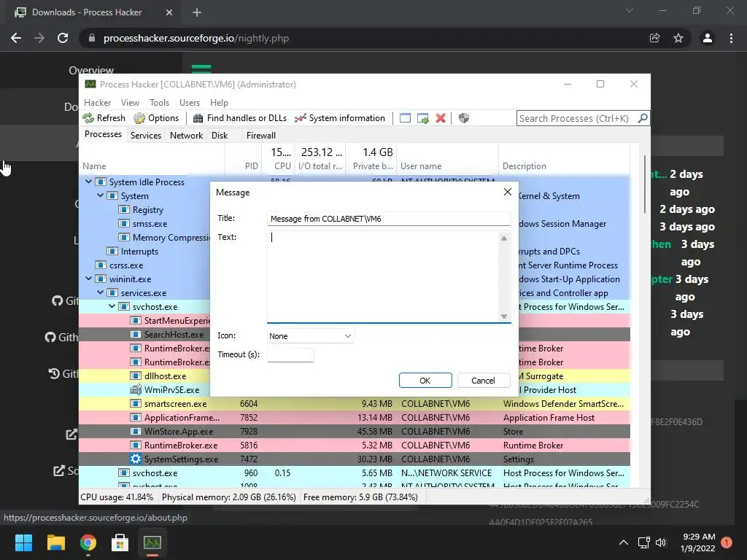This screenshot has height=560, width=747.
Task: Click Cancel in the Message dialog
Action: (483, 381)
